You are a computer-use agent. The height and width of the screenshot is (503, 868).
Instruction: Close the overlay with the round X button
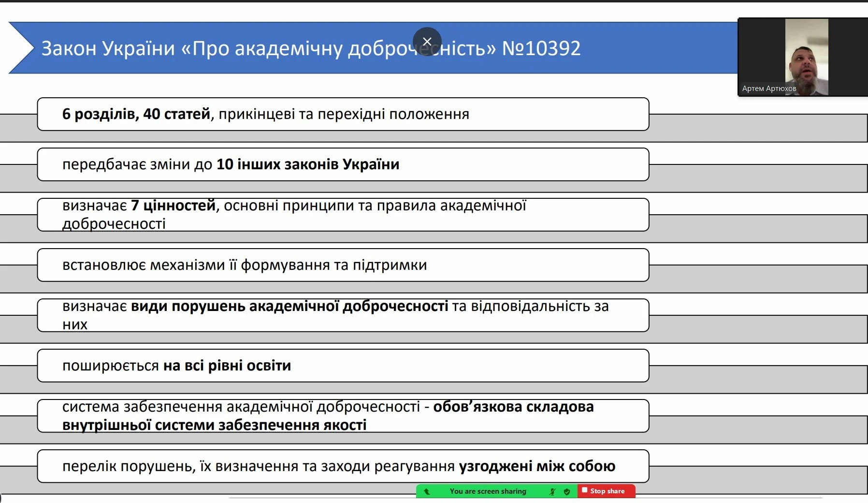427,42
